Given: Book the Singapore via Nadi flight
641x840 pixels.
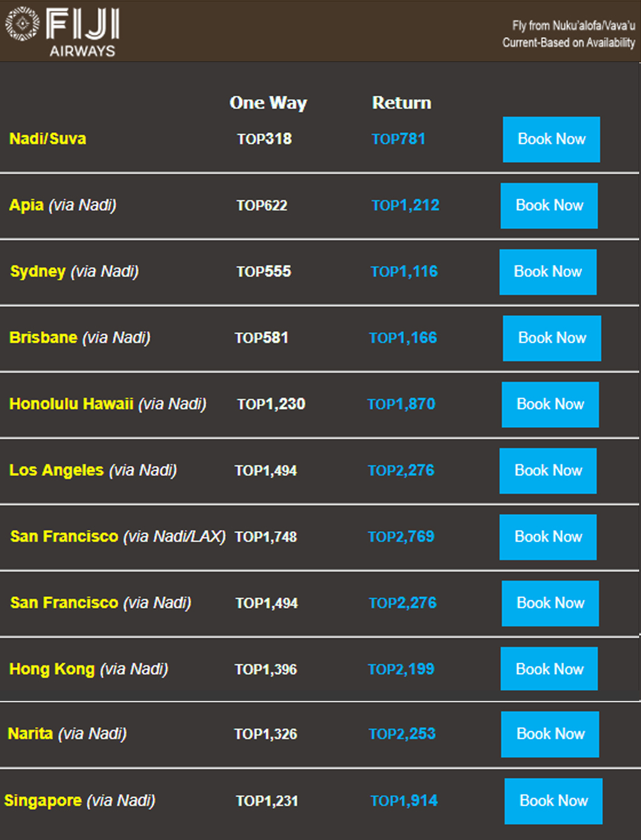Looking at the screenshot, I should pos(553,801).
